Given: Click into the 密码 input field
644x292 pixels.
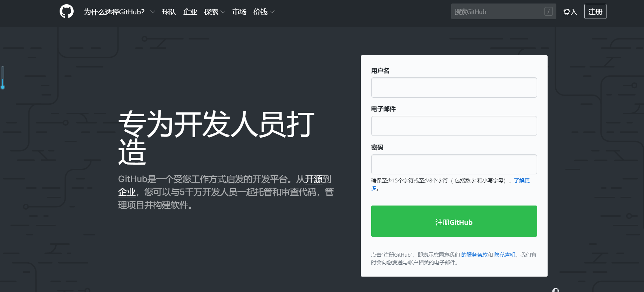Looking at the screenshot, I should tap(454, 164).
